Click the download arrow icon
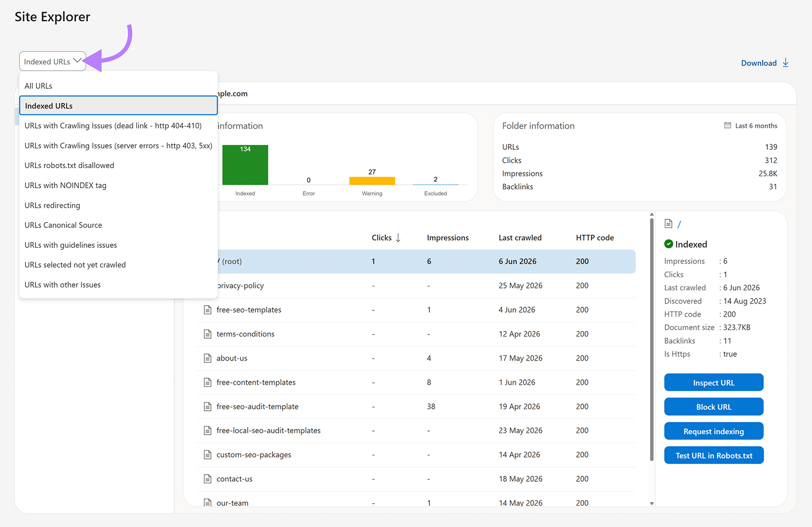 point(786,62)
